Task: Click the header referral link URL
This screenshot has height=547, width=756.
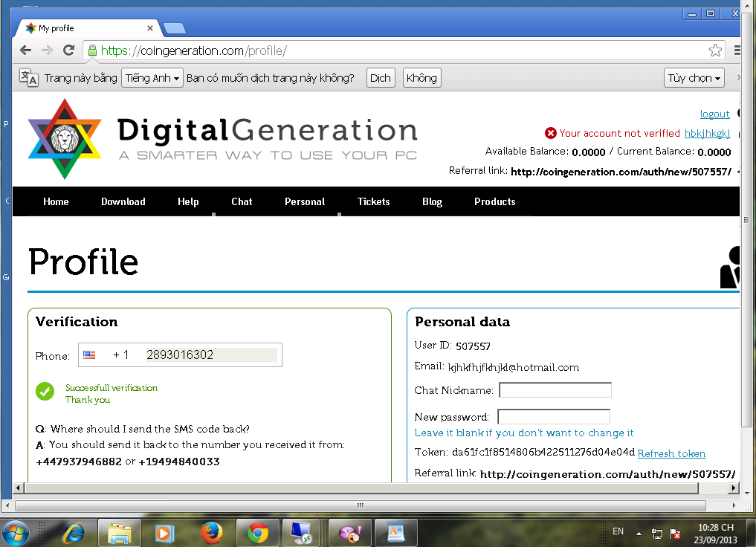Action: (x=621, y=172)
